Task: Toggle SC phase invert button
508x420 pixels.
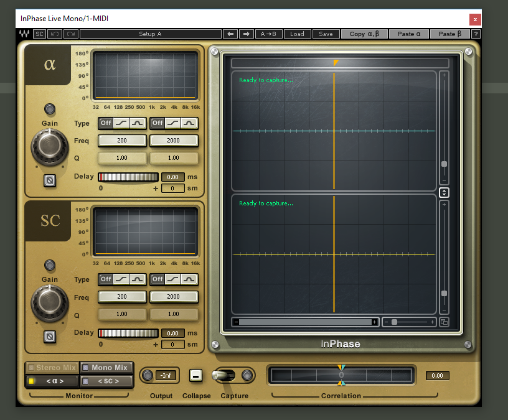Action: click(x=50, y=337)
